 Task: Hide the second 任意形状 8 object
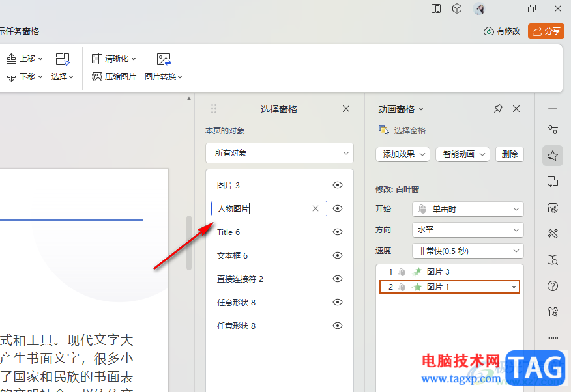[x=338, y=326]
